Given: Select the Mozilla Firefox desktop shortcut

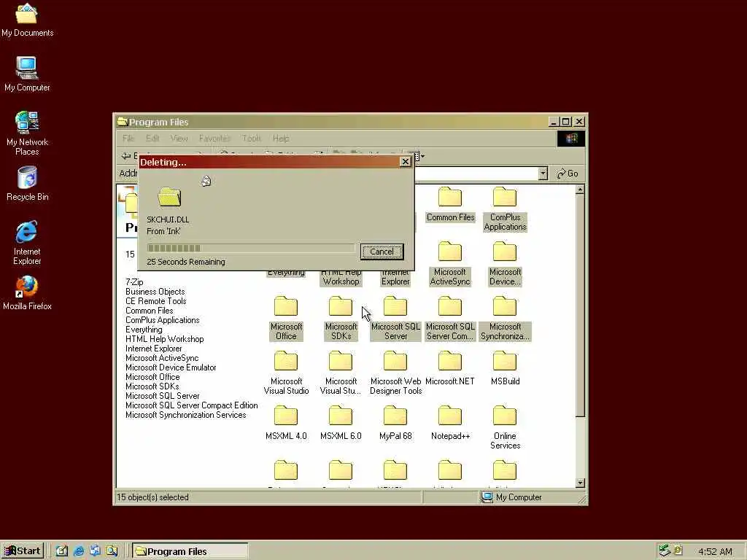Looking at the screenshot, I should [27, 293].
